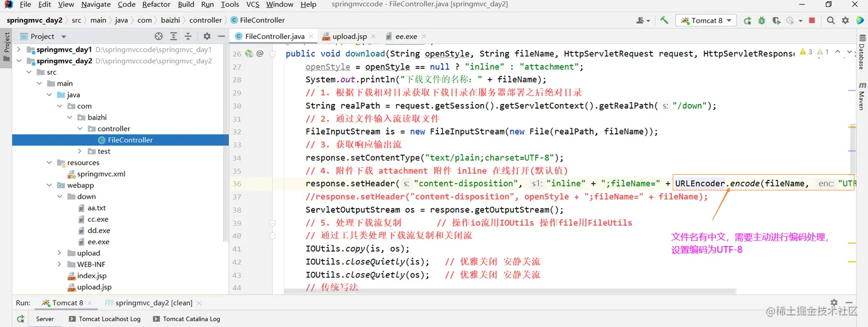Open the Refactor menu
This screenshot has width=868, height=327.
[156, 5]
